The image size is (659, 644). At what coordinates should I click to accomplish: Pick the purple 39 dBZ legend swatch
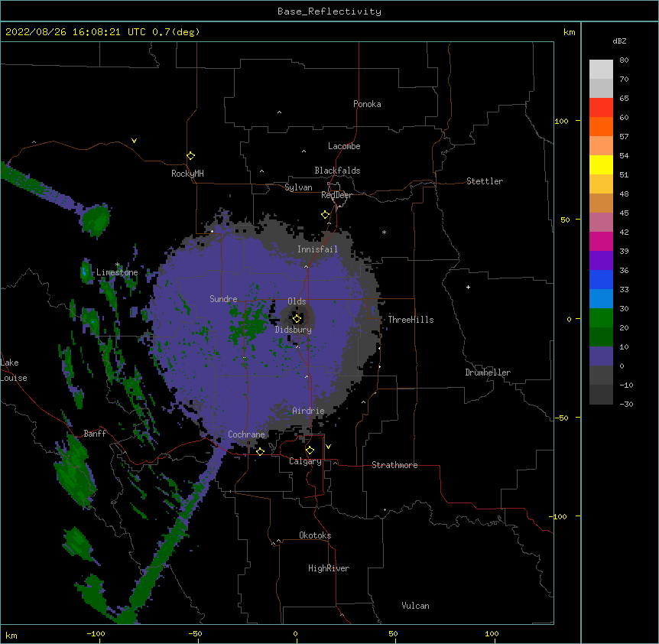601,260
